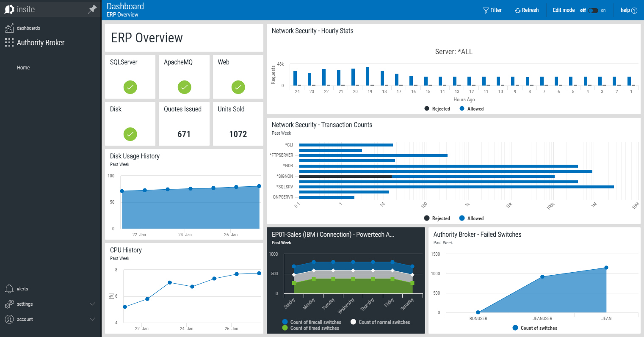Viewport: 644px width, 337px height.
Task: Open the Filter option in header
Action: point(492,10)
